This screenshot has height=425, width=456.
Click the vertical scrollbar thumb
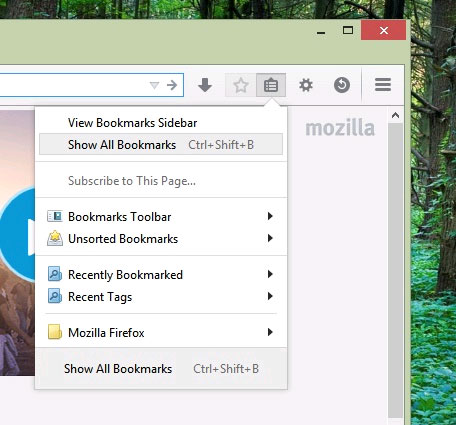pos(395,270)
